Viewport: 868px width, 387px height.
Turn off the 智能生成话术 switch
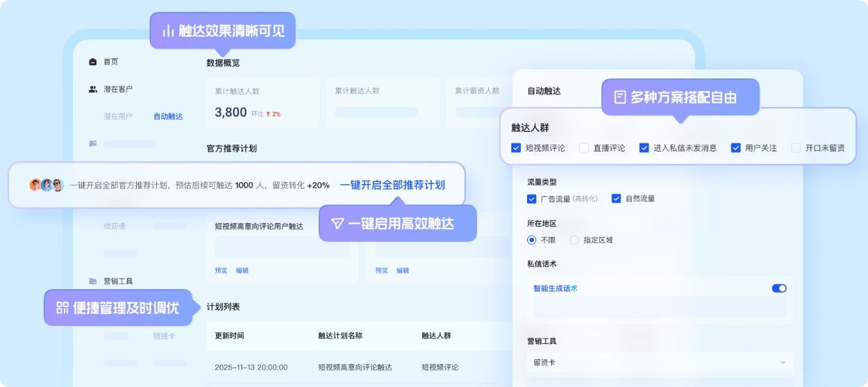pos(779,288)
